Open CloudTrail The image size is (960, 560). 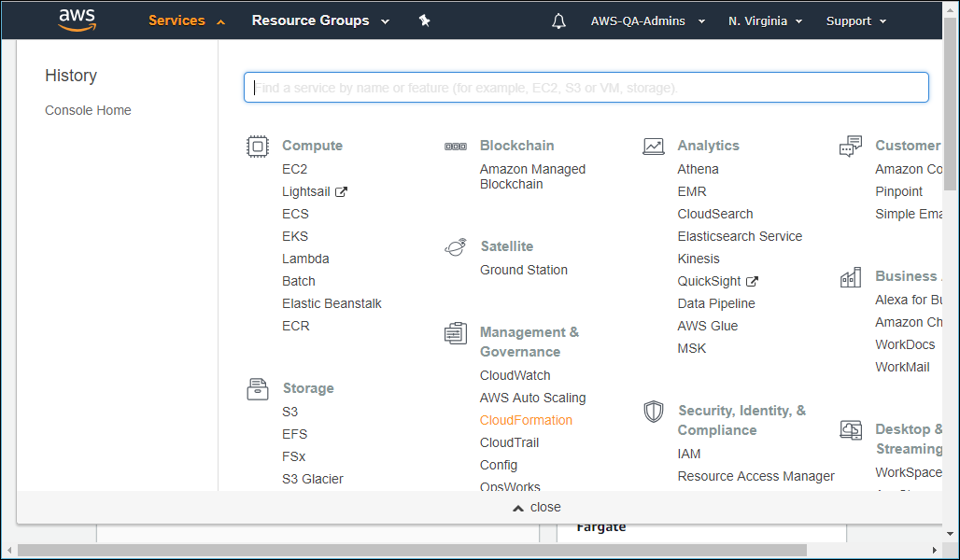coord(509,442)
